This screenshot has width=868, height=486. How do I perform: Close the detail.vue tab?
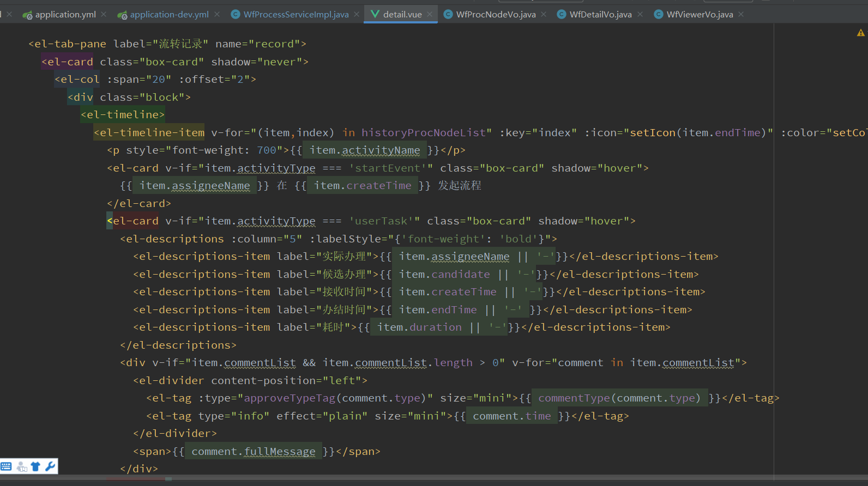tap(430, 14)
